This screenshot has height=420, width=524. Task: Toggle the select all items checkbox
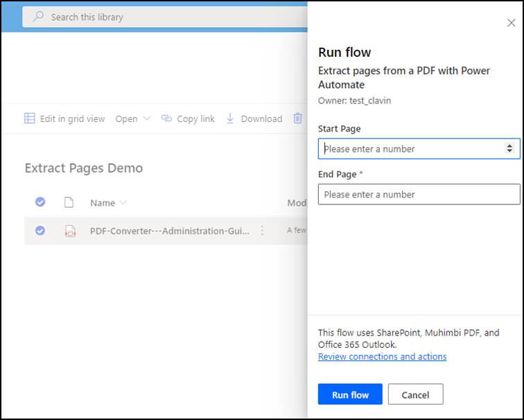[x=40, y=202]
